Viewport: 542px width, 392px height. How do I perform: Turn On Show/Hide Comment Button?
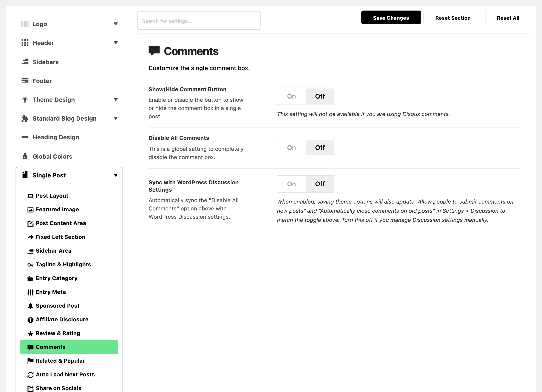pyautogui.click(x=291, y=96)
